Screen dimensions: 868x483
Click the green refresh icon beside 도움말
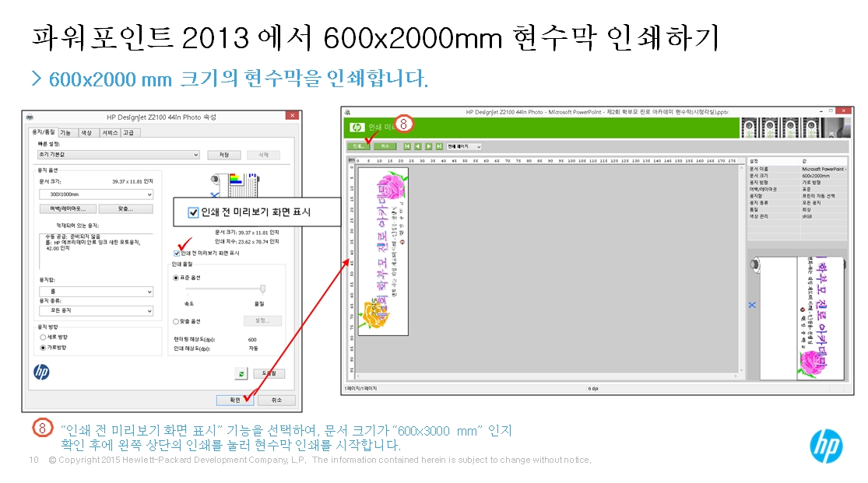pyautogui.click(x=241, y=374)
